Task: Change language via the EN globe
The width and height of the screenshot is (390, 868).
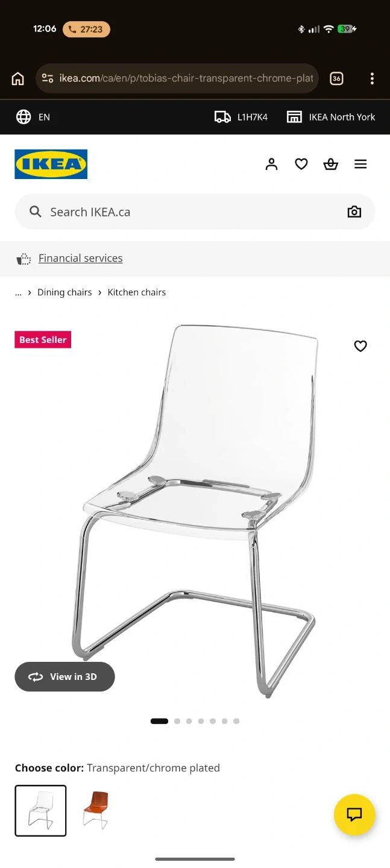Action: (33, 117)
